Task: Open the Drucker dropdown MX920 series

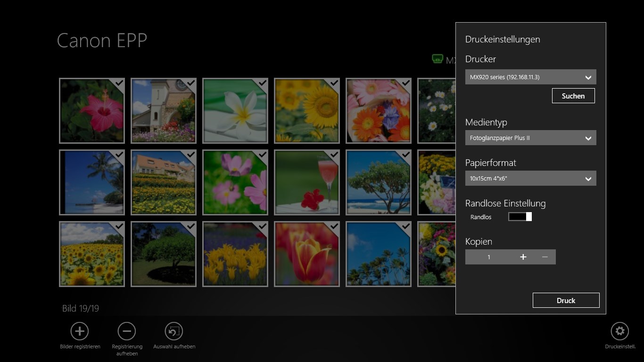Action: coord(531,77)
